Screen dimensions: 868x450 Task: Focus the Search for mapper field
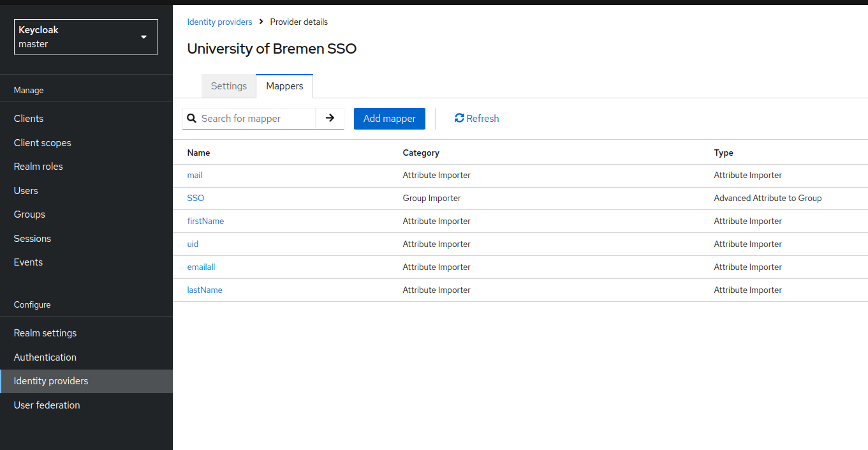pyautogui.click(x=257, y=118)
